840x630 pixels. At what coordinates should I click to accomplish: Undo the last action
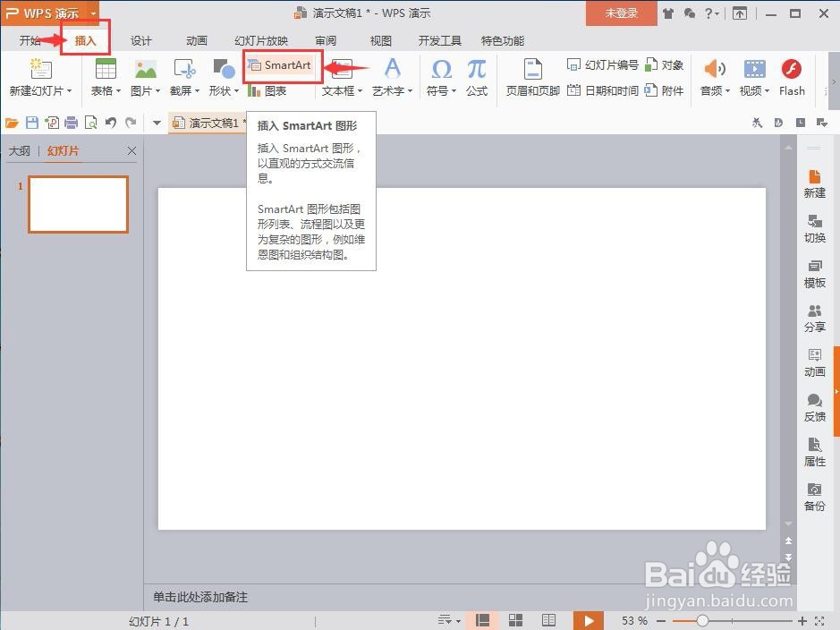111,123
